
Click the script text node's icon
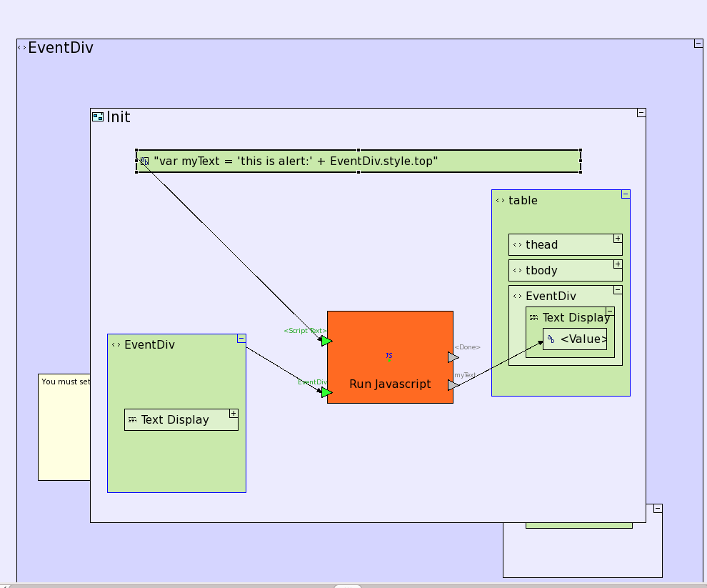[x=144, y=161]
